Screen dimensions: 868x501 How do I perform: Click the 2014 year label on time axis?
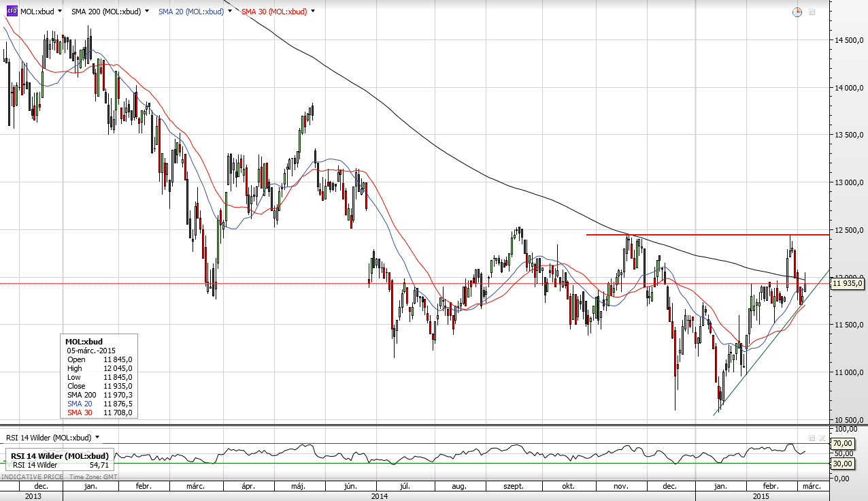[x=379, y=496]
